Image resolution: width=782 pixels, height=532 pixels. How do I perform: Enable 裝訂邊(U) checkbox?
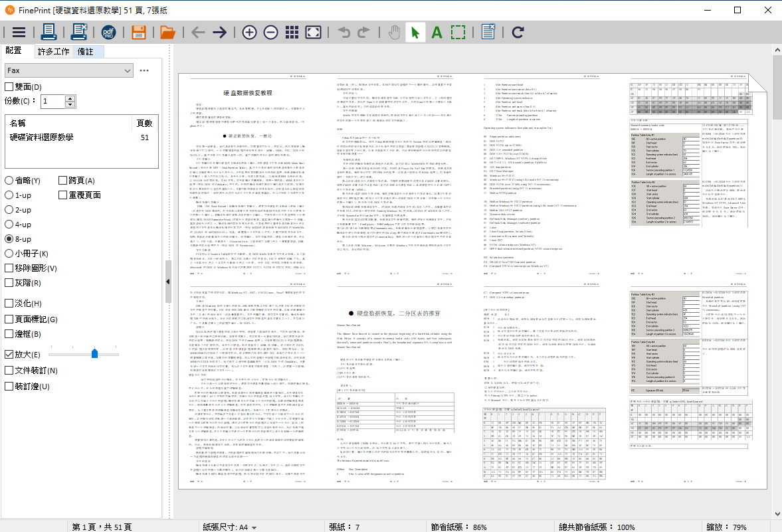click(9, 387)
